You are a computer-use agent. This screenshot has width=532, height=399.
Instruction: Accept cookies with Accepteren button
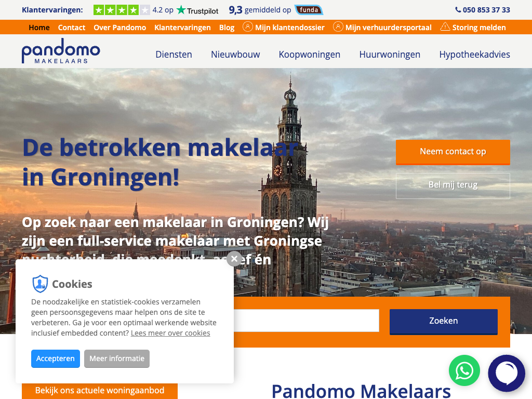56,358
